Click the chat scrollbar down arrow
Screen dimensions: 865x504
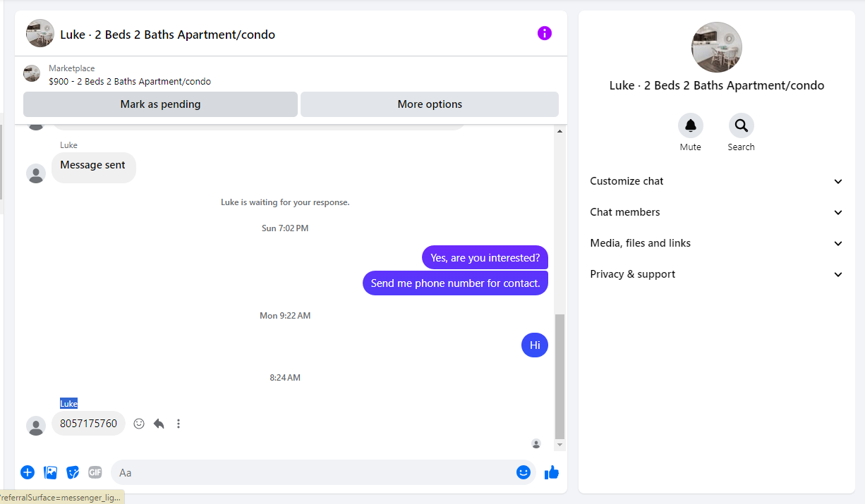pyautogui.click(x=560, y=445)
